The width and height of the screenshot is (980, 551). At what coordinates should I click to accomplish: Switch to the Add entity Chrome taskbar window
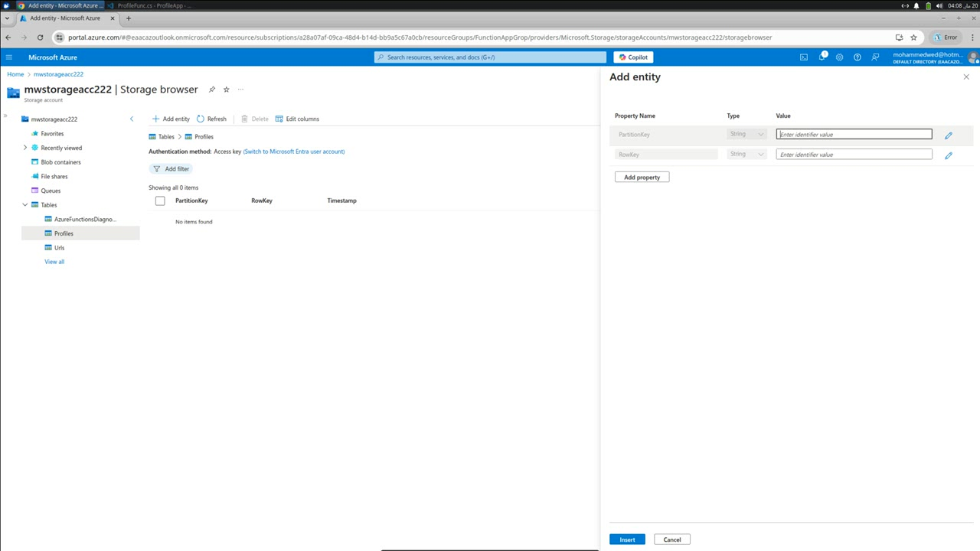[59, 5]
